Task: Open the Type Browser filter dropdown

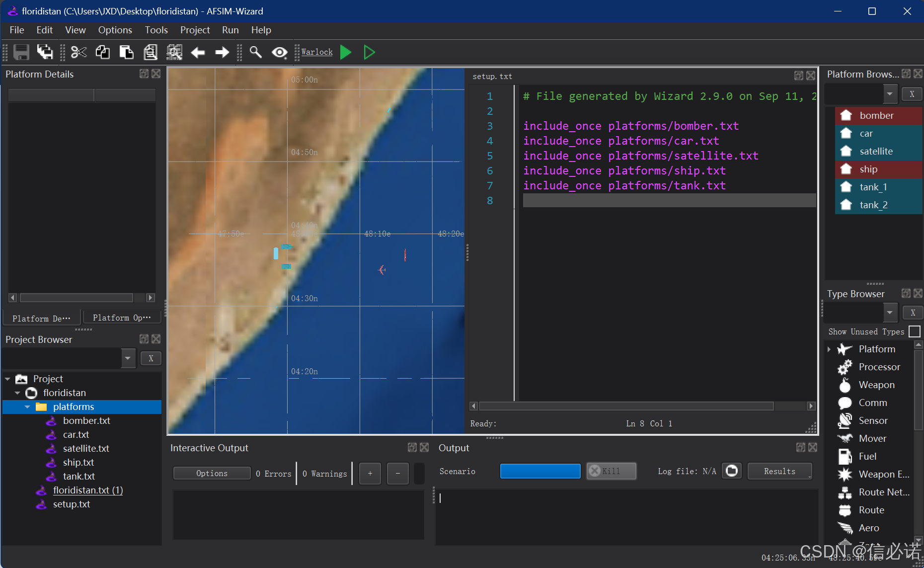Action: click(890, 313)
